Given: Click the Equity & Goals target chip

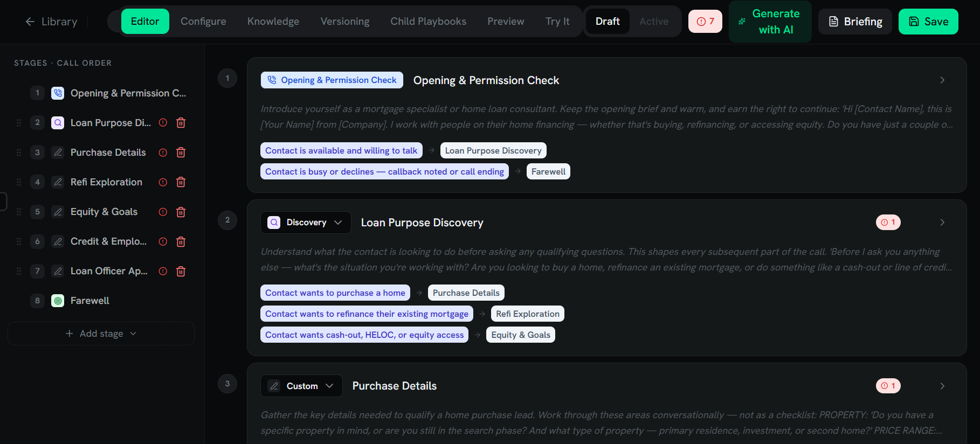Looking at the screenshot, I should 521,335.
